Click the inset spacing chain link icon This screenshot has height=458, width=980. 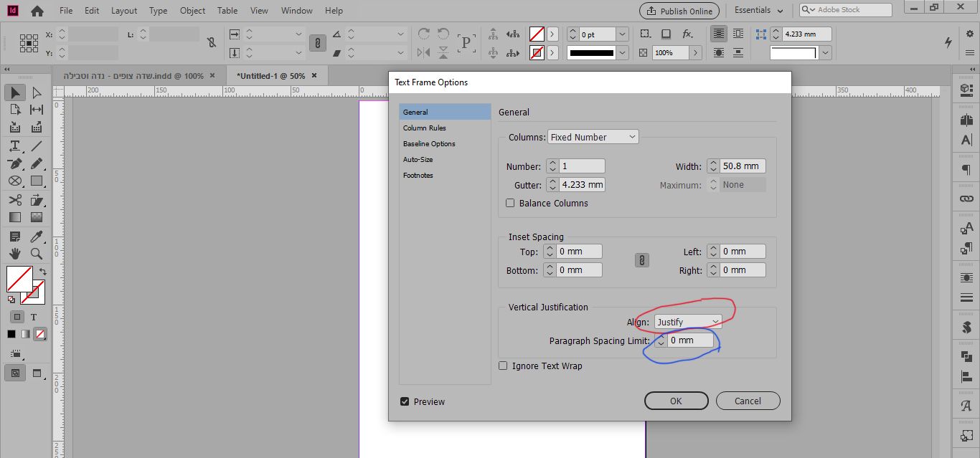pyautogui.click(x=642, y=260)
